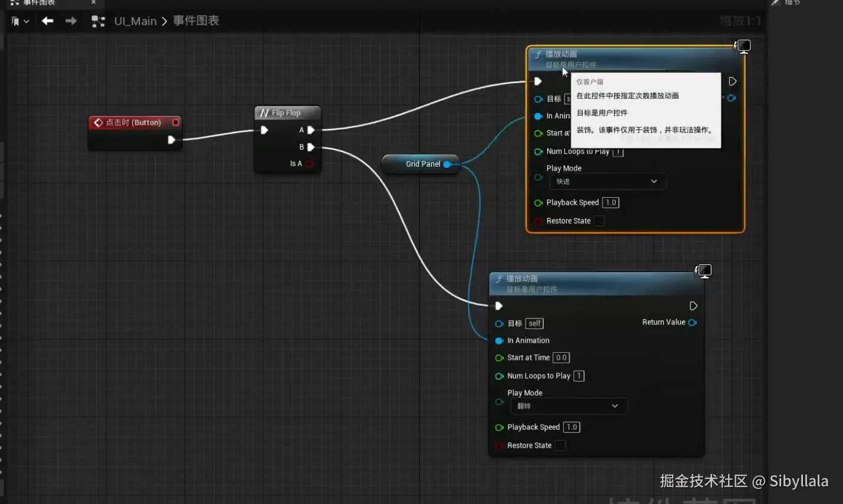Image resolution: width=843 pixels, height=504 pixels.
Task: Click the Flip Flop B output pin
Action: [310, 147]
